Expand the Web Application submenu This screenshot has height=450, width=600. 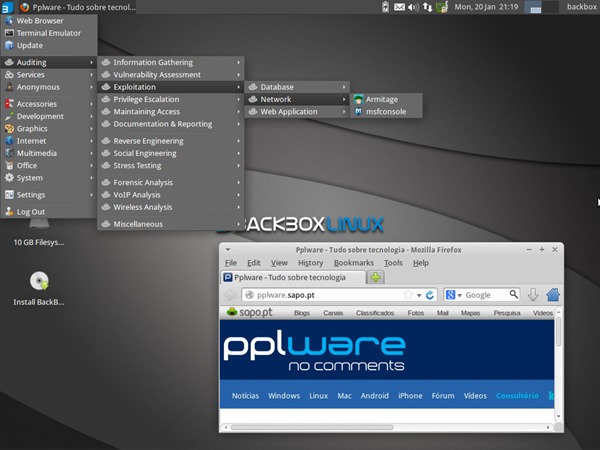(x=297, y=112)
